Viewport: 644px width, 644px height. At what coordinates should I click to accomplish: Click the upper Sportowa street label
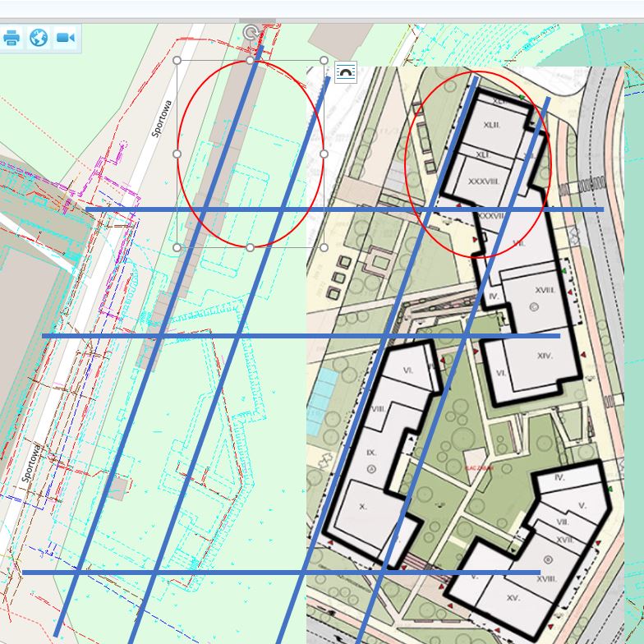(x=161, y=118)
